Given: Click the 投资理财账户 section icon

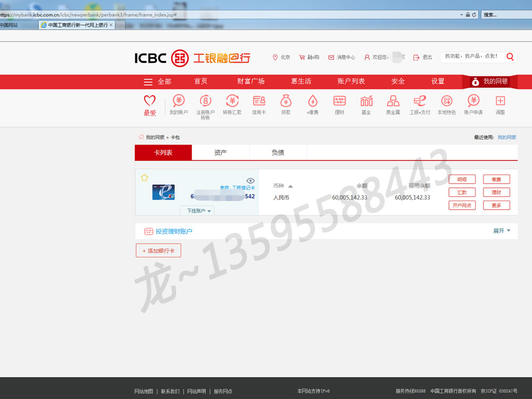Looking at the screenshot, I should click(x=148, y=231).
